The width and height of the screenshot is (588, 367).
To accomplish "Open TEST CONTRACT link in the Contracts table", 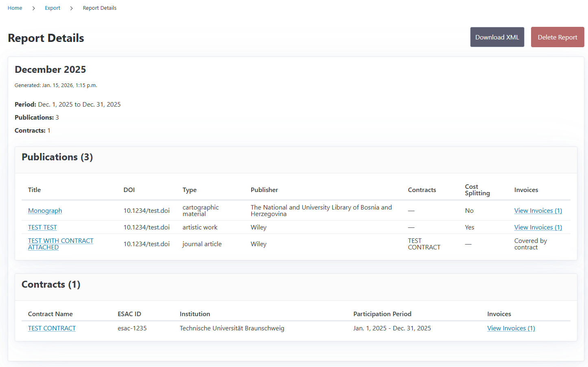I will tap(52, 328).
